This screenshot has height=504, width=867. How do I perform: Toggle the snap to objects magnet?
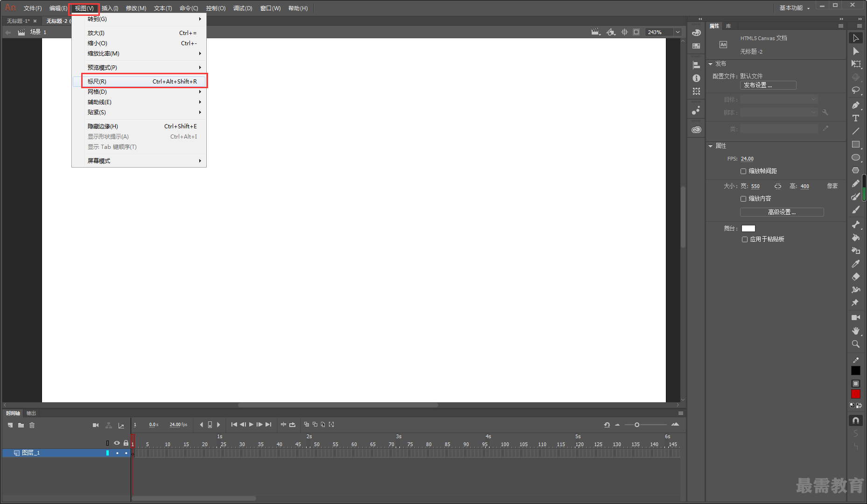(x=856, y=420)
